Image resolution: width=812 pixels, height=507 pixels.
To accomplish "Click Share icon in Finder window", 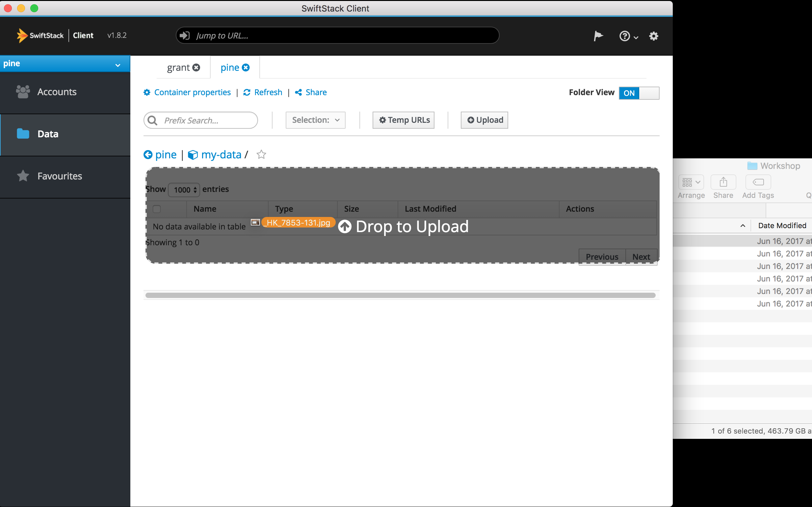I will (x=723, y=182).
